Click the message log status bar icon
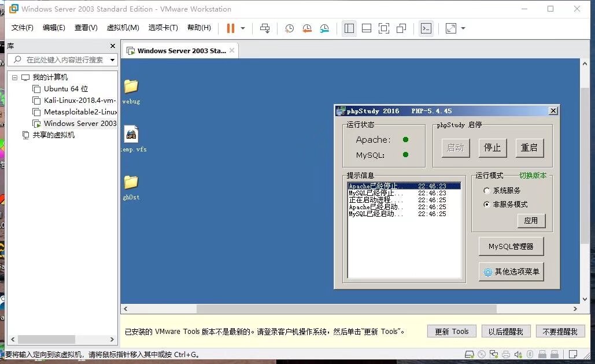The image size is (595, 364). click(x=573, y=355)
